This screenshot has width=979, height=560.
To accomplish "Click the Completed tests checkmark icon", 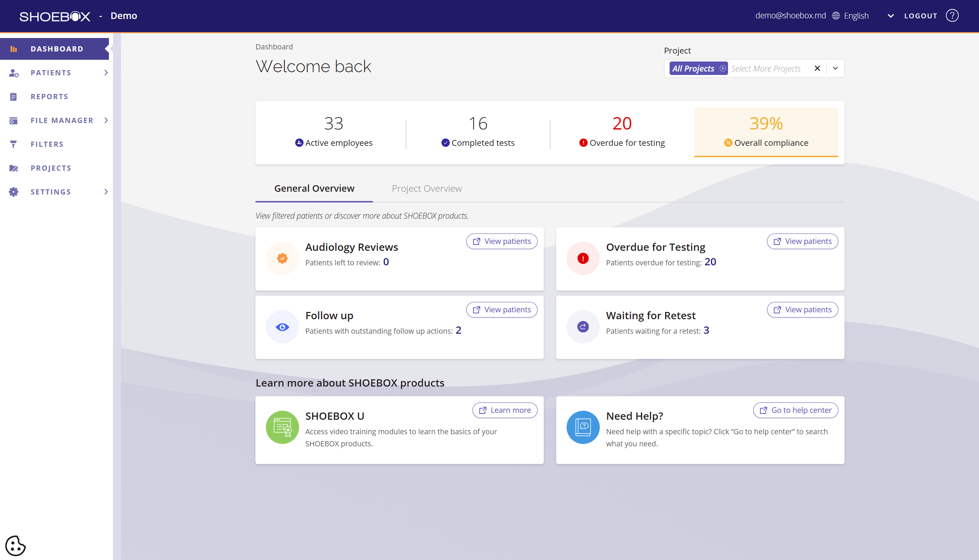I will (x=445, y=143).
